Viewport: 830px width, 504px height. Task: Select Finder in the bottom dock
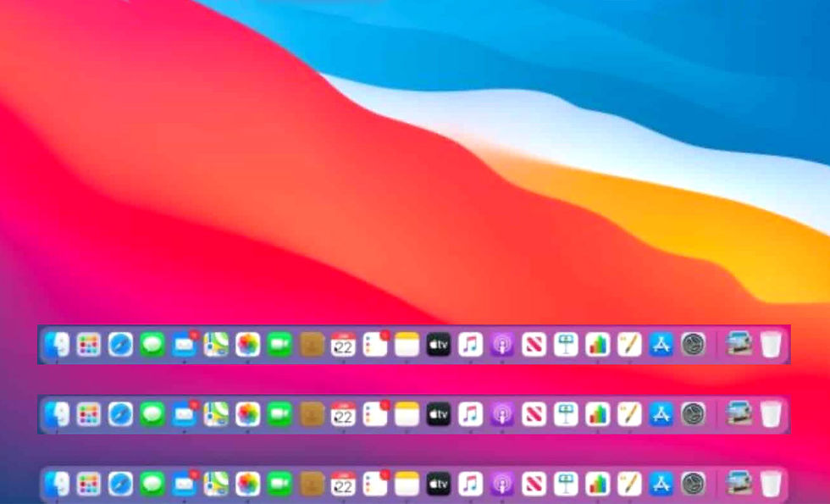[x=57, y=484]
